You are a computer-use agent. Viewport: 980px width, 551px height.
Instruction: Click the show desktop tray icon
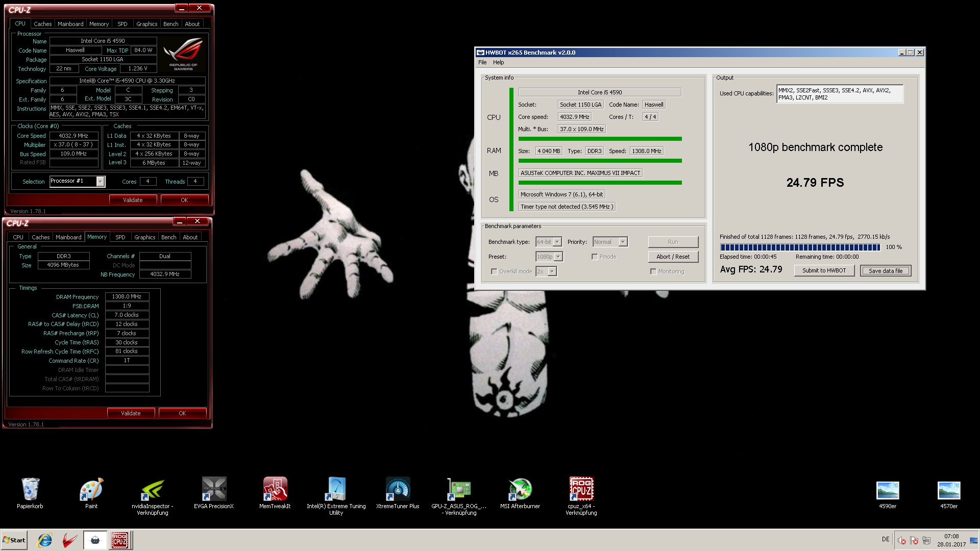(x=974, y=541)
